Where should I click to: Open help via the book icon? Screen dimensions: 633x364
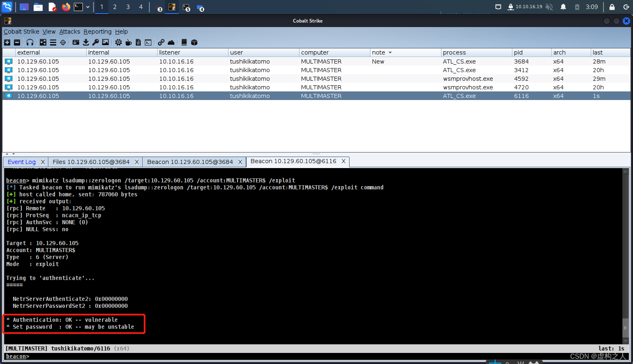click(184, 42)
